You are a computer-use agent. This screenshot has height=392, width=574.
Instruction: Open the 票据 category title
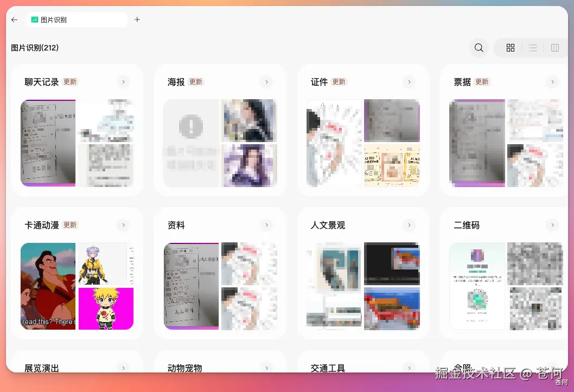click(x=462, y=82)
